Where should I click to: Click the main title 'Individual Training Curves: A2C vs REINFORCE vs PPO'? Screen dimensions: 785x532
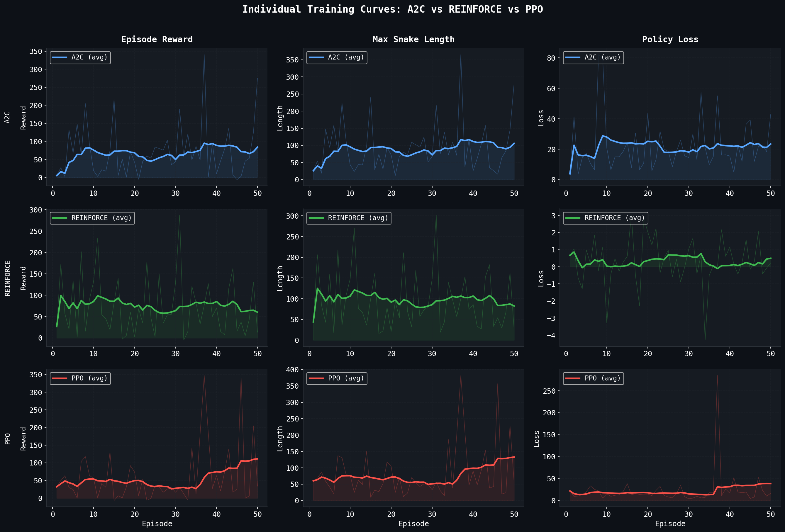tap(392, 9)
